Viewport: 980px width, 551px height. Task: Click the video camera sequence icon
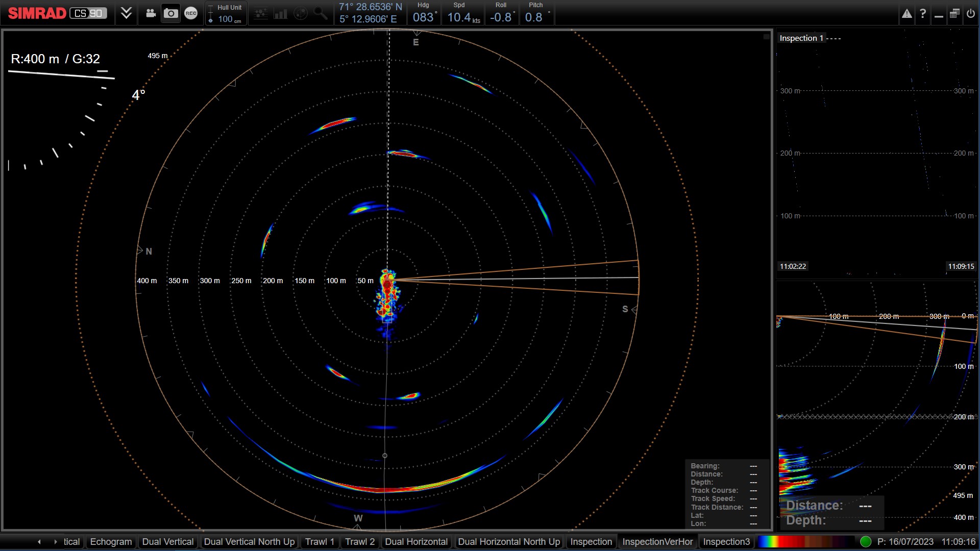(151, 13)
